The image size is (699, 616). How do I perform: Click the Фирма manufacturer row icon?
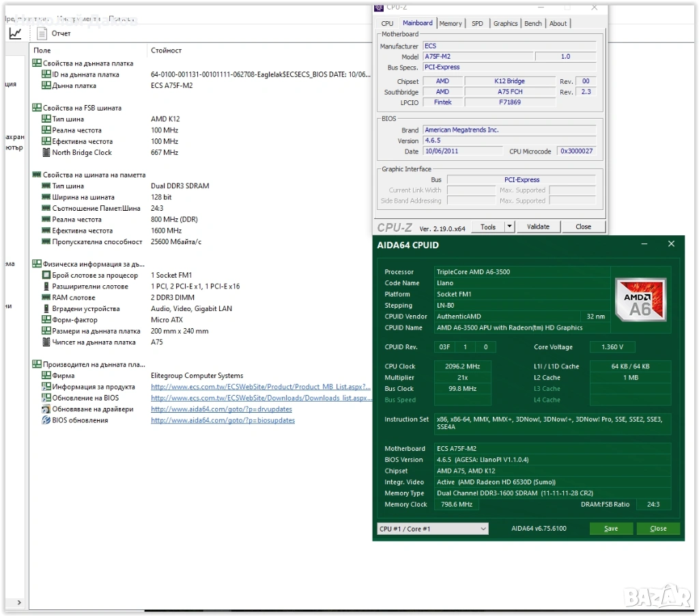(x=46, y=376)
